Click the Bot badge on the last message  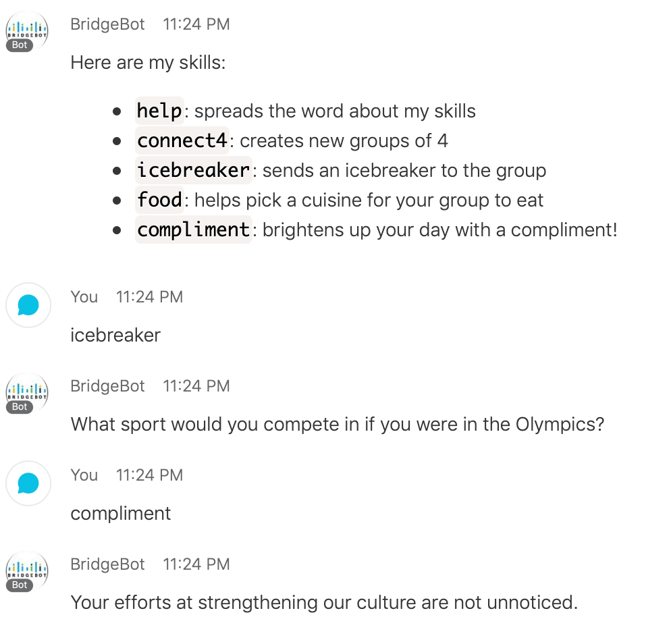pyautogui.click(x=20, y=585)
